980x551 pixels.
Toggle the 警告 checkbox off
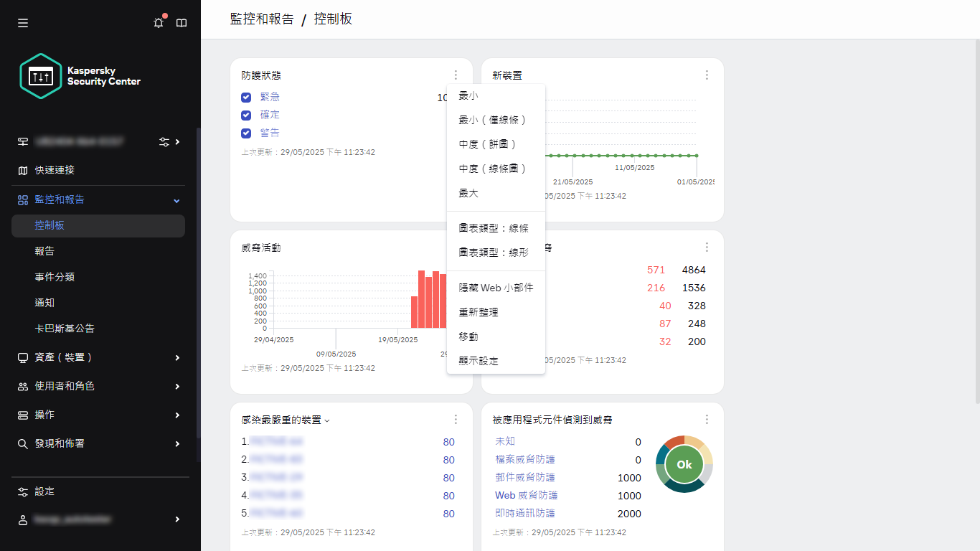click(246, 133)
